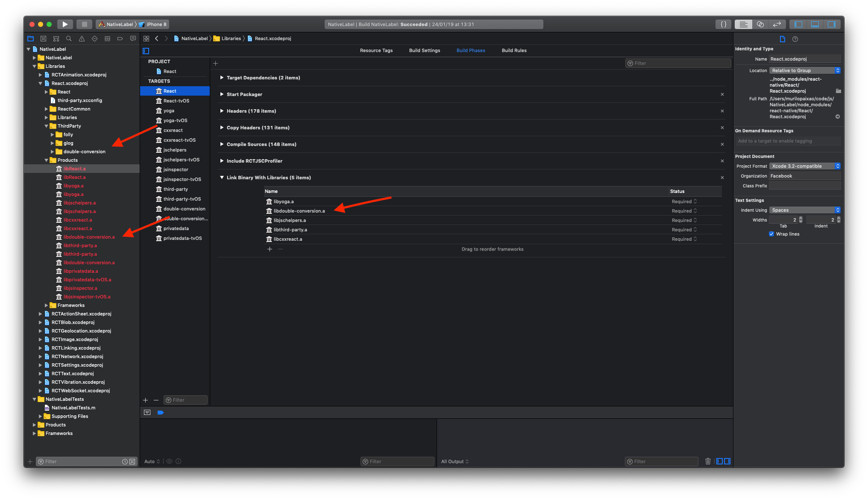Edit the Organization field
The height and width of the screenshot is (499, 868).
[x=805, y=176]
